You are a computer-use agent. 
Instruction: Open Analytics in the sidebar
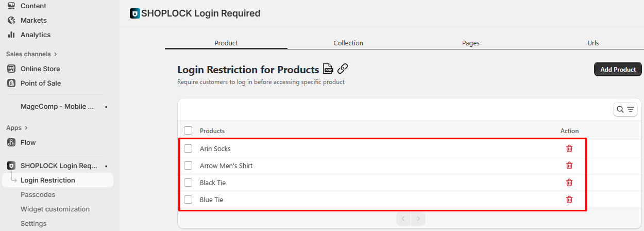[36, 35]
